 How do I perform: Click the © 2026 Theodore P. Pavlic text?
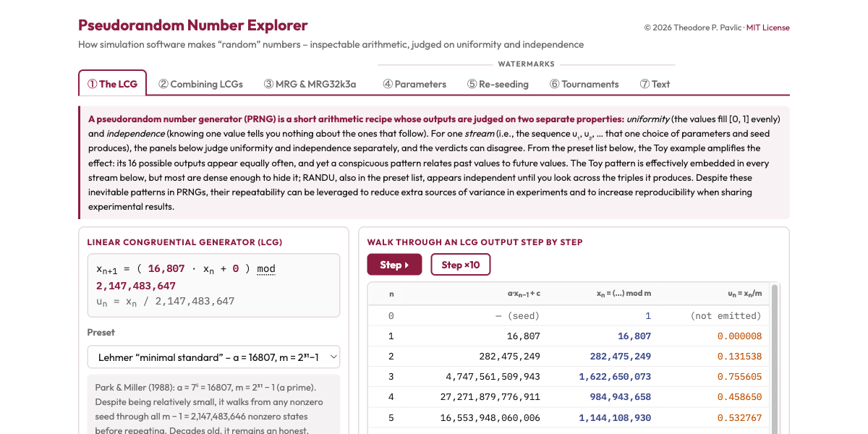[x=692, y=27]
